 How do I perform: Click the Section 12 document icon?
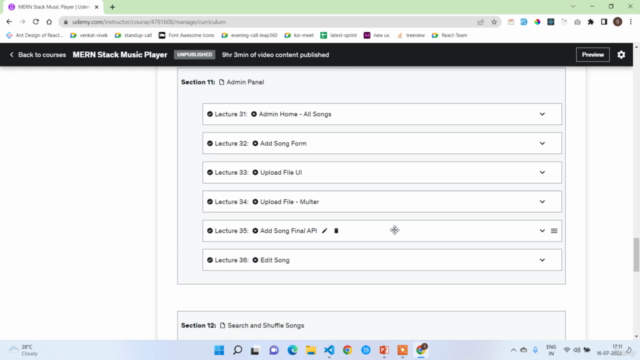pyautogui.click(x=222, y=325)
